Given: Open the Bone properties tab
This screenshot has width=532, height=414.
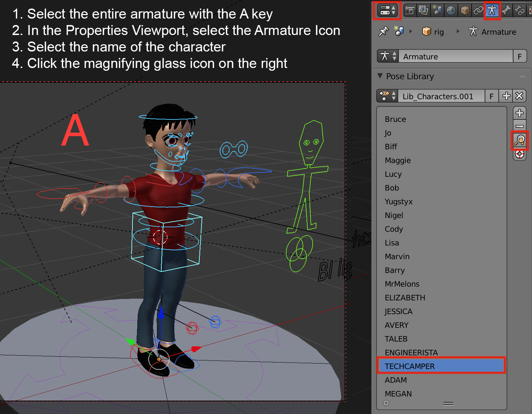Looking at the screenshot, I should (x=506, y=10).
